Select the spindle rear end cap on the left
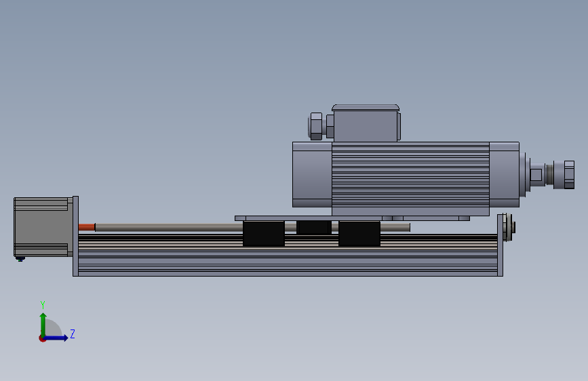 click(312, 174)
